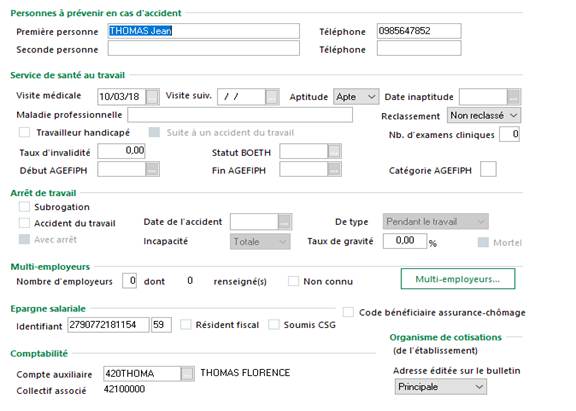Viewport: 576px width, 411px height.
Task: Click the Visite suiv. date field
Action: pyautogui.click(x=242, y=97)
